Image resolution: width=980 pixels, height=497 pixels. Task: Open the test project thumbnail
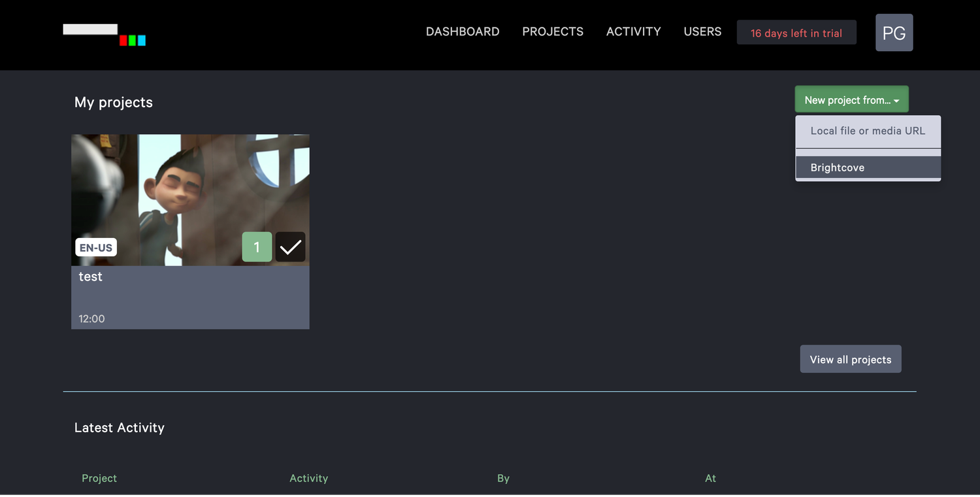tap(189, 190)
